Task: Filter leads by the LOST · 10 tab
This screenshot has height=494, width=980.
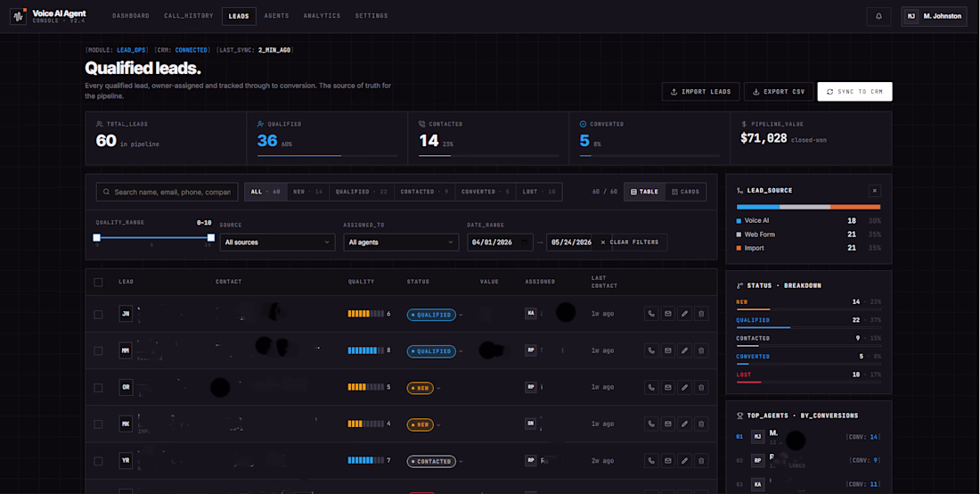Action: coord(539,192)
